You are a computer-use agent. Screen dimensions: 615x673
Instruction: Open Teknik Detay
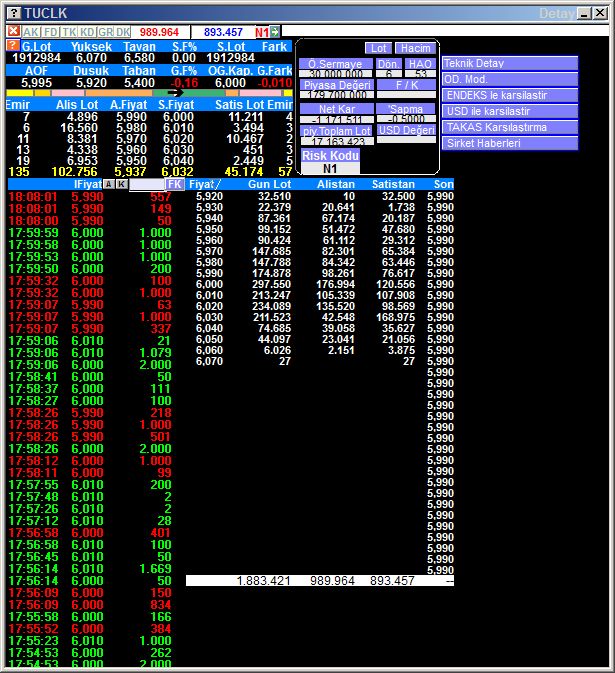[x=510, y=63]
